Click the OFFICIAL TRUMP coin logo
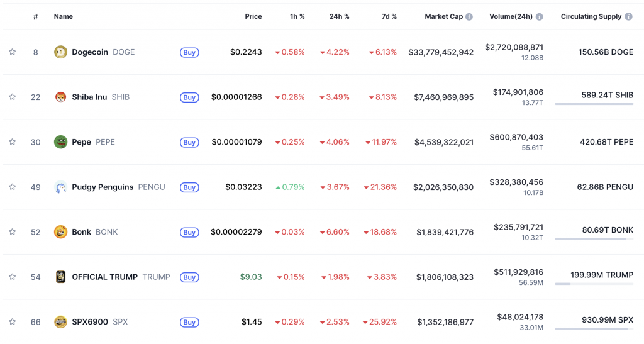This screenshot has width=644, height=344. (60, 277)
